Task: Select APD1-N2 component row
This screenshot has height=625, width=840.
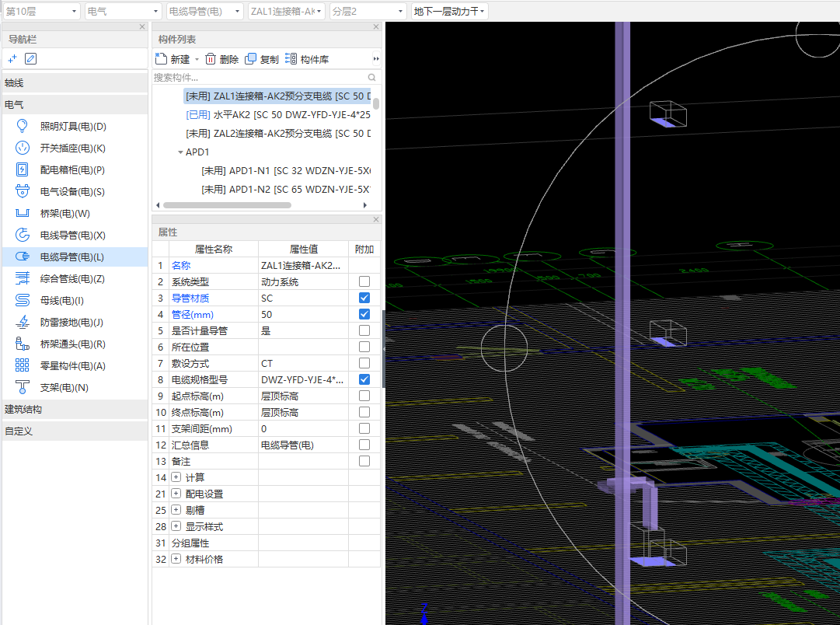Action: (x=285, y=190)
